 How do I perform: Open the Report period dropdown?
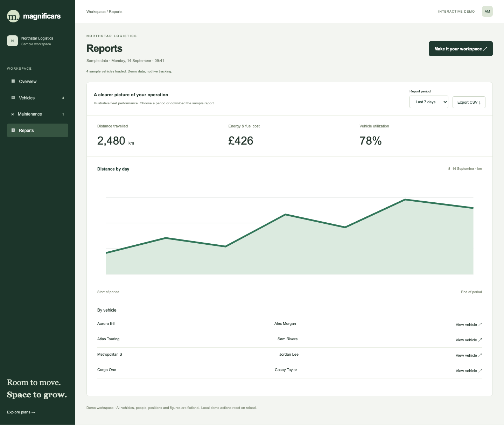pos(429,102)
